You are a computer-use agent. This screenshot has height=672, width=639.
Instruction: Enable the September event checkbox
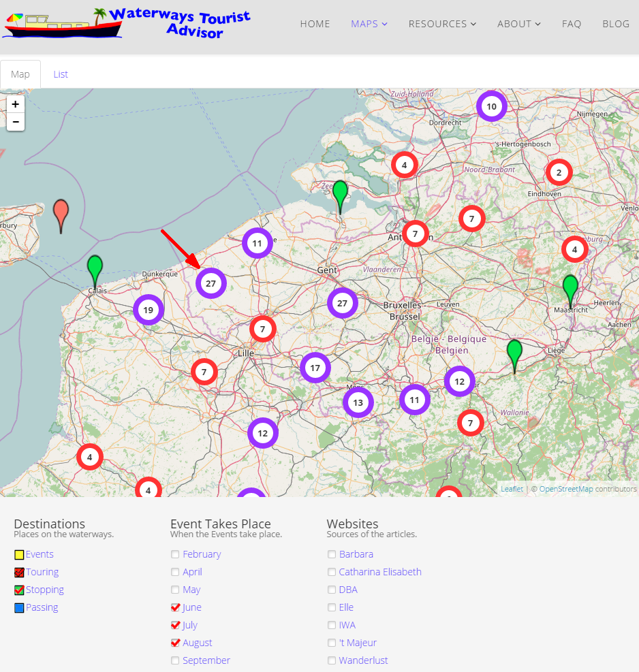pos(176,660)
